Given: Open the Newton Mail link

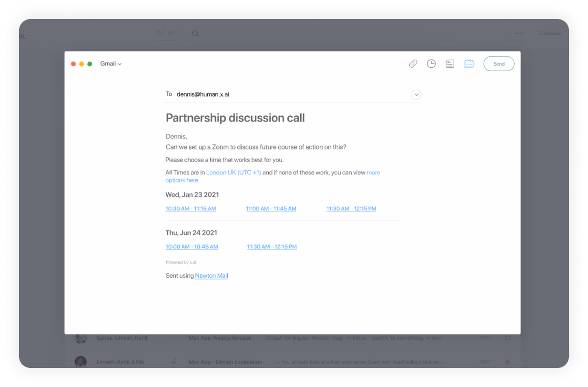Looking at the screenshot, I should point(211,275).
